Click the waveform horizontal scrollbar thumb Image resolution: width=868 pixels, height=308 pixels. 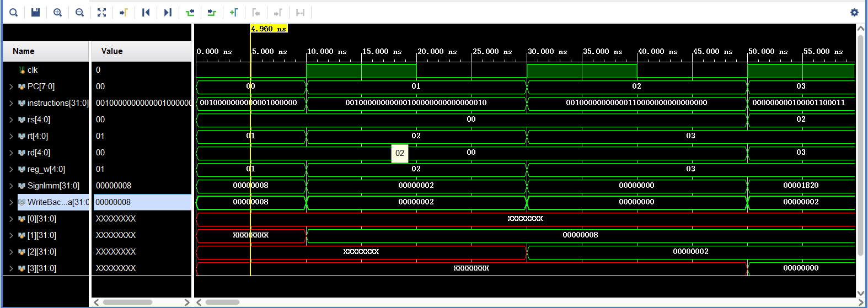point(223,302)
